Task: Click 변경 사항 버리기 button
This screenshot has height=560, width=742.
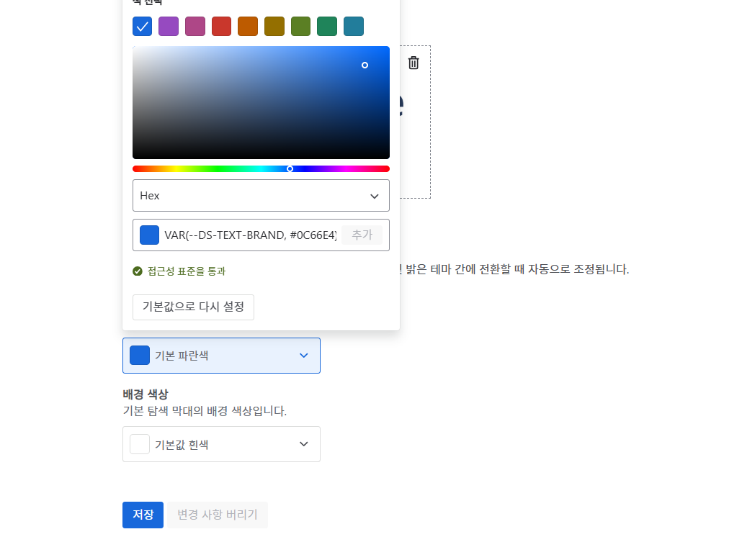Action: (x=218, y=515)
